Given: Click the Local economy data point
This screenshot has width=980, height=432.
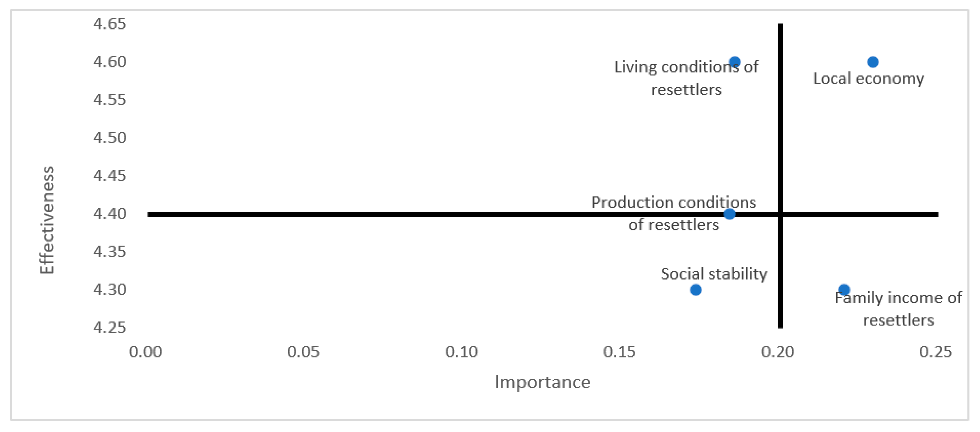Looking at the screenshot, I should click(873, 62).
